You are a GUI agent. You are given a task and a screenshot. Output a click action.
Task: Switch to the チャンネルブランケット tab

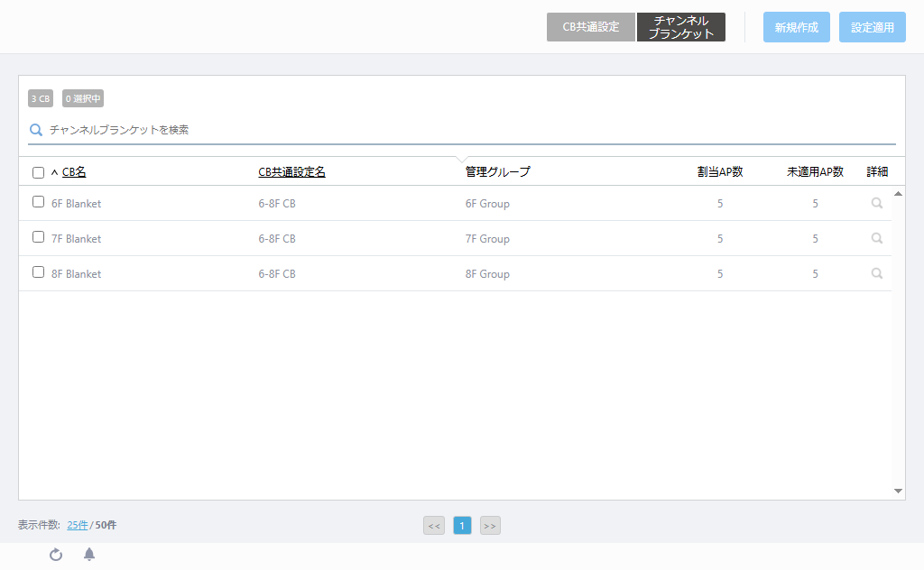(681, 27)
